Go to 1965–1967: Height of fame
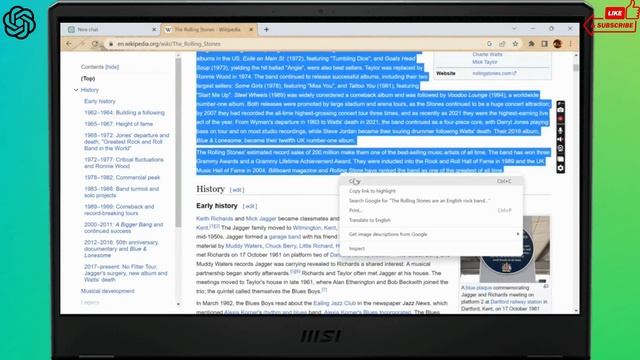The width and height of the screenshot is (640, 360). 118,124
